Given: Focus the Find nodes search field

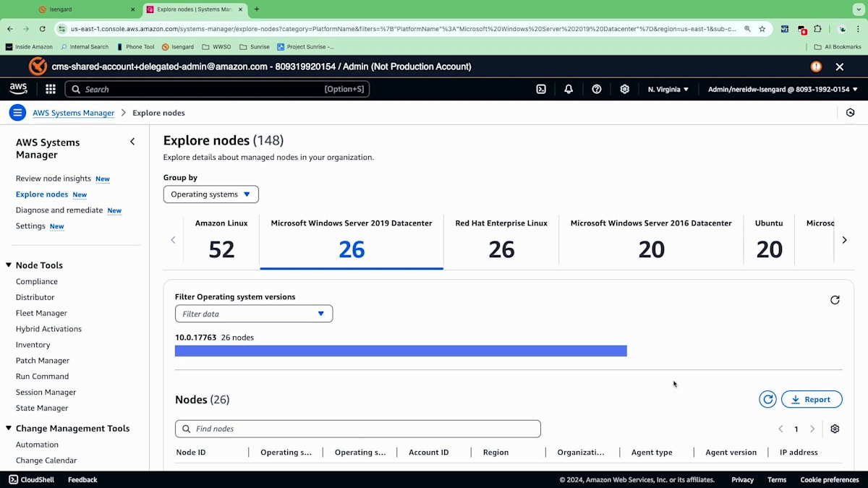Looking at the screenshot, I should tap(357, 429).
